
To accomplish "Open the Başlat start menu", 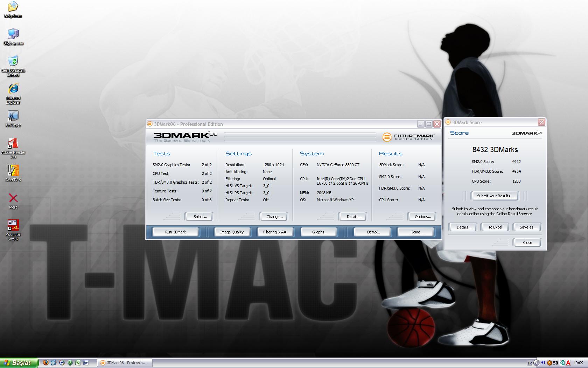I will point(19,363).
